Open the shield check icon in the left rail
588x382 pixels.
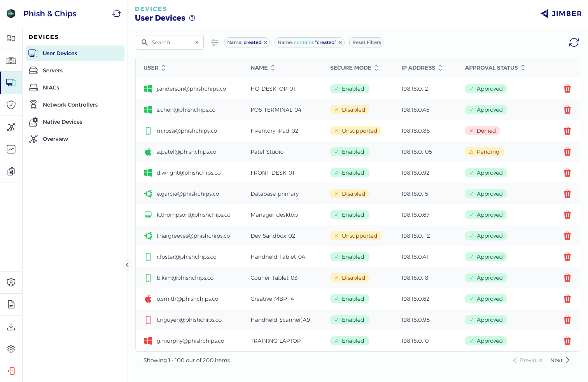pyautogui.click(x=11, y=105)
